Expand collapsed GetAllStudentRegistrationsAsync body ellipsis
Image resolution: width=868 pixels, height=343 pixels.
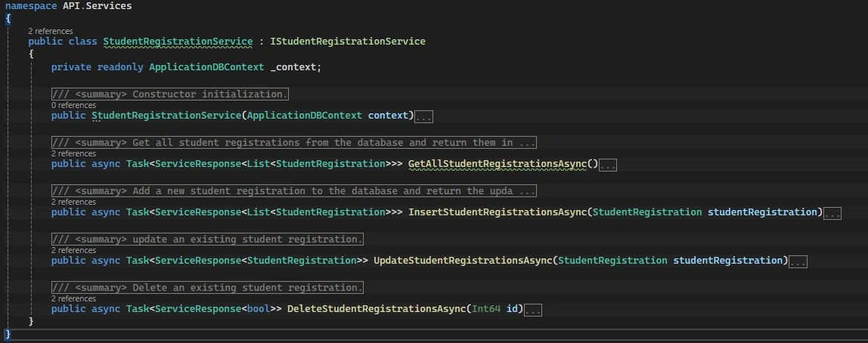point(607,165)
